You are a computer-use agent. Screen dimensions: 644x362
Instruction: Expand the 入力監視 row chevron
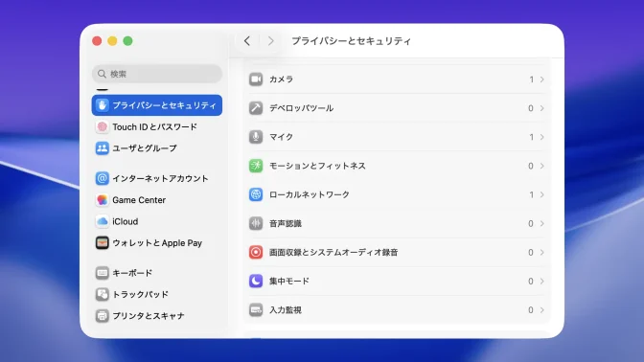point(542,310)
